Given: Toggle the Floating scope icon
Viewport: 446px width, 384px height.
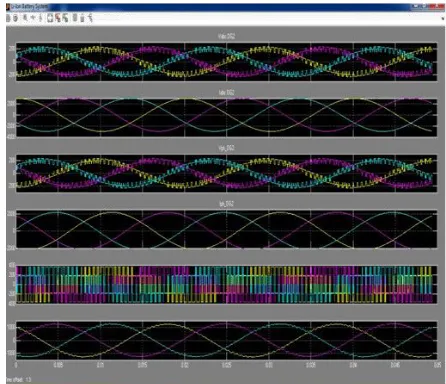Looking at the screenshot, I should pyautogui.click(x=75, y=18).
